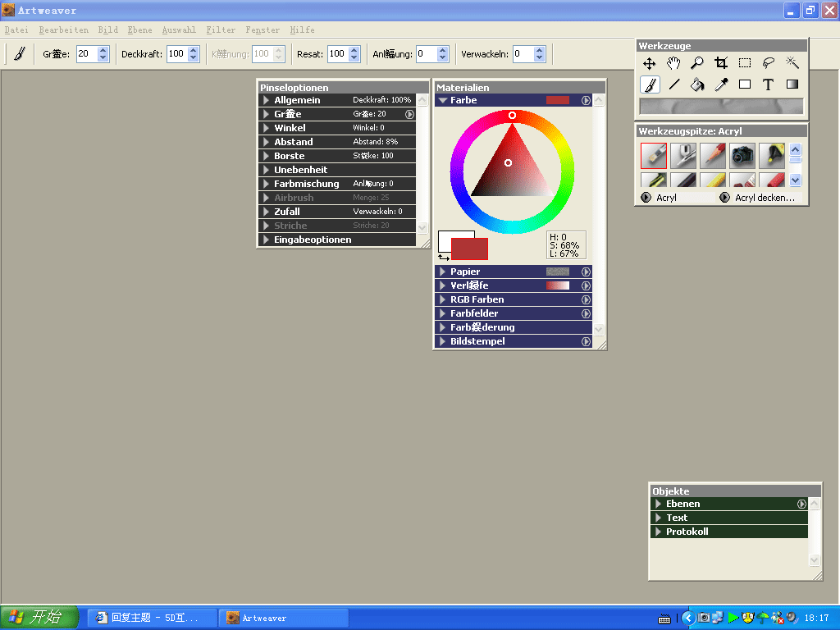840x630 pixels.
Task: Open the Acryl decken variant menu
Action: (x=725, y=198)
